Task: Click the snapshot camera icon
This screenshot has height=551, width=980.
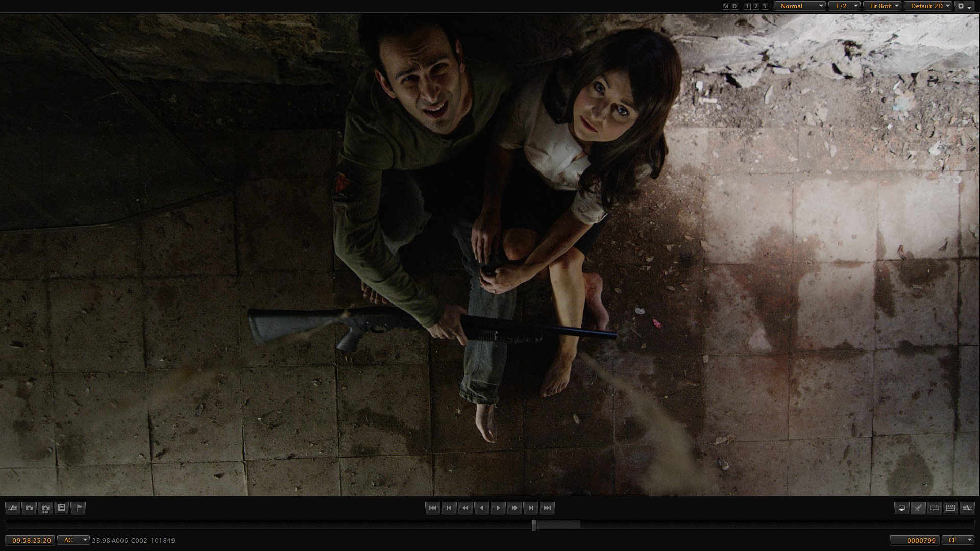Action: (x=29, y=508)
